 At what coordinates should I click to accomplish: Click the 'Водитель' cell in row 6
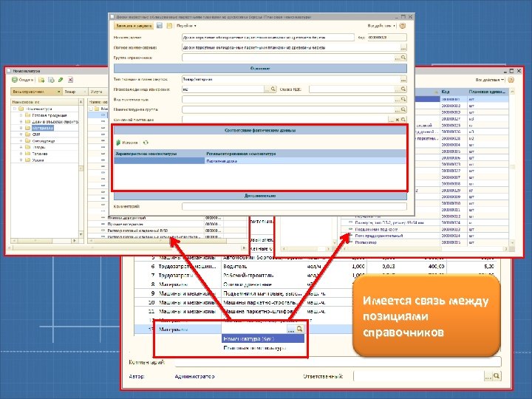point(262,266)
